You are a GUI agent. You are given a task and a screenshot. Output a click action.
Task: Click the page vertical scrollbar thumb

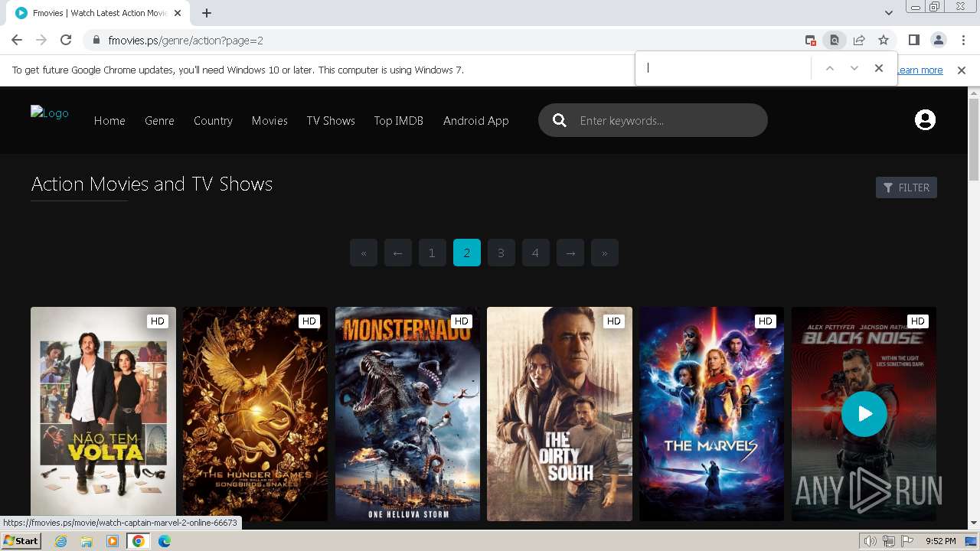pos(974,140)
